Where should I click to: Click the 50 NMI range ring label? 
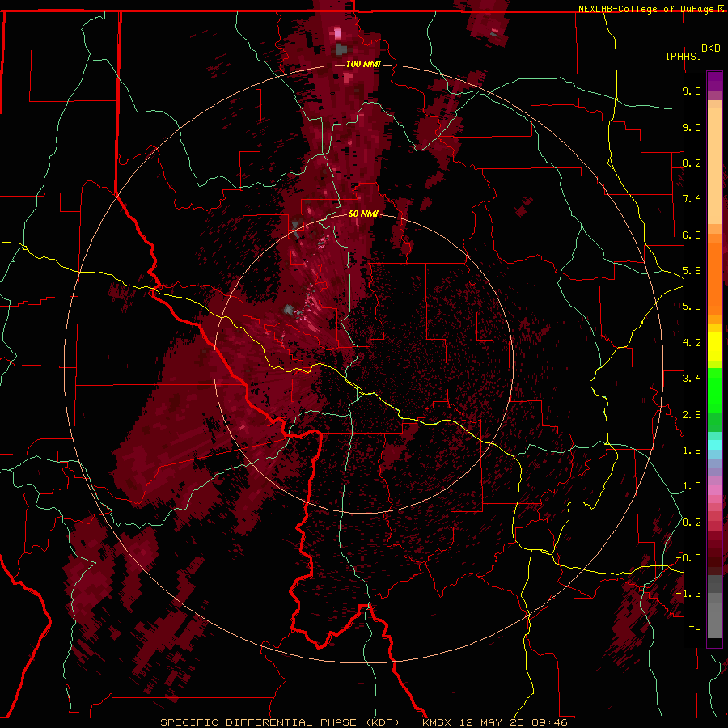(363, 214)
